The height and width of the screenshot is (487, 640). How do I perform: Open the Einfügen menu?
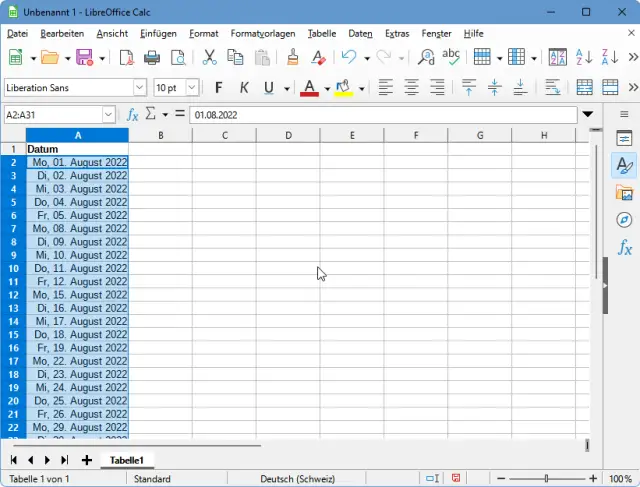(x=158, y=33)
